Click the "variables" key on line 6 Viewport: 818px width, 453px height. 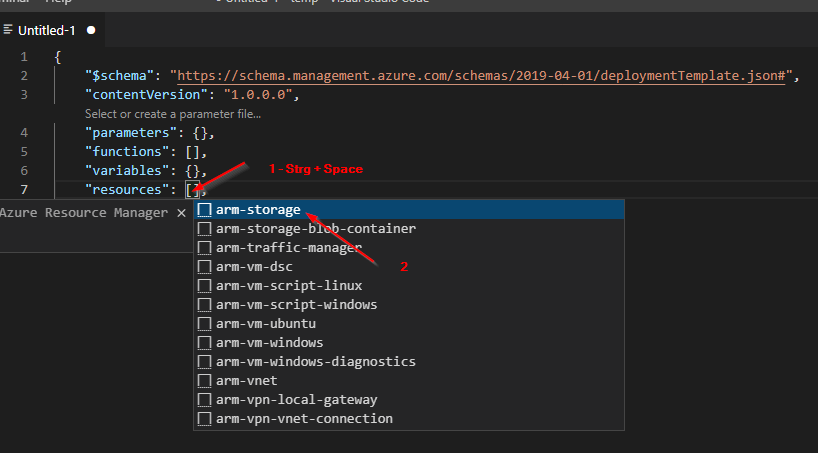click(x=127, y=171)
